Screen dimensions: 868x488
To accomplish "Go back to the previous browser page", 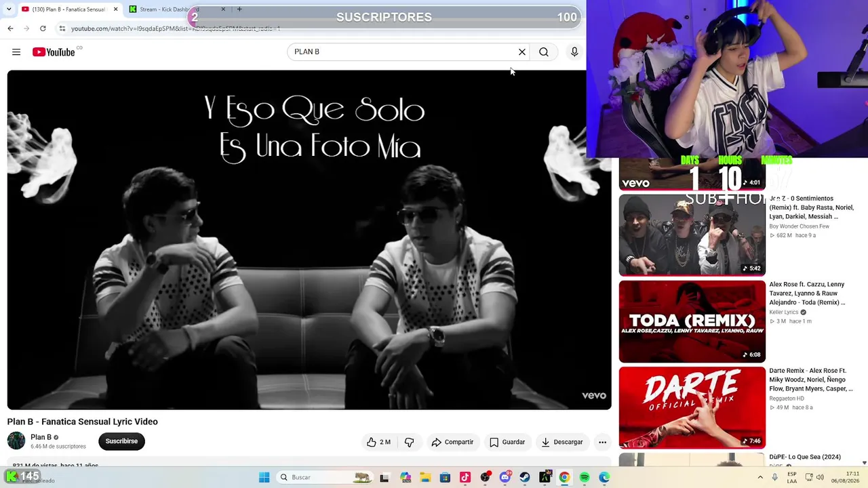I will (10, 28).
